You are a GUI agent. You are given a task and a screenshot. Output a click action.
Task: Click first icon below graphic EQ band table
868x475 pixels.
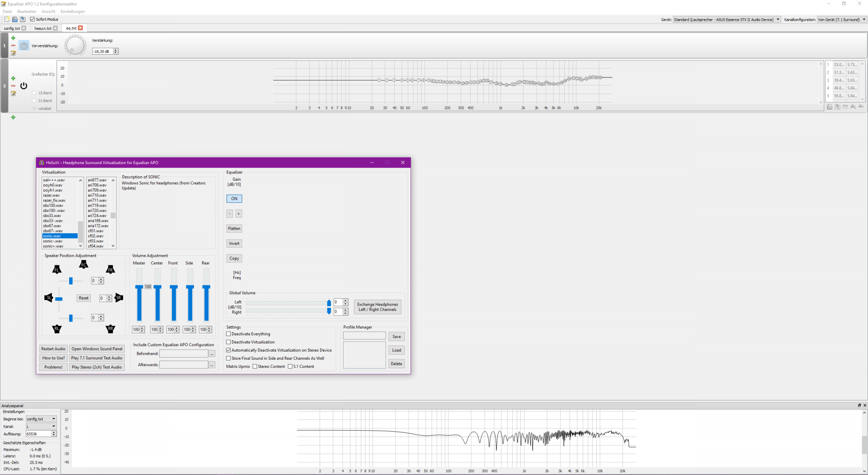(x=830, y=107)
